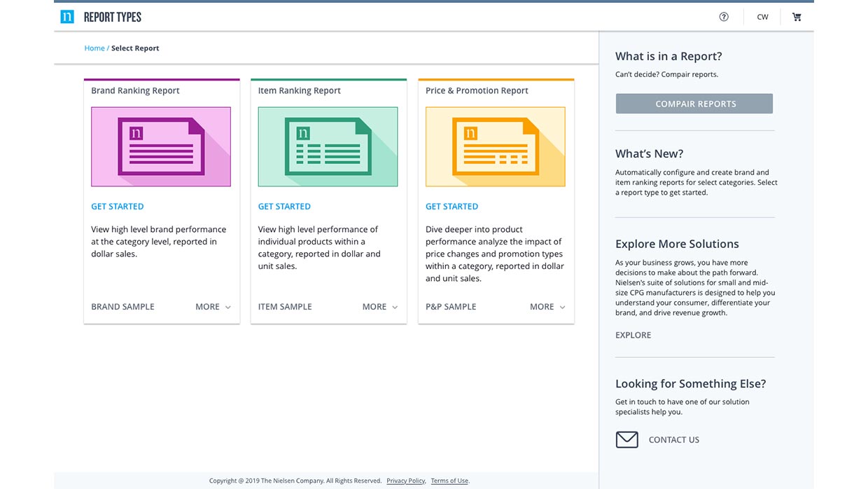
Task: Click the COMPAIR REPORTS button
Action: 694,104
